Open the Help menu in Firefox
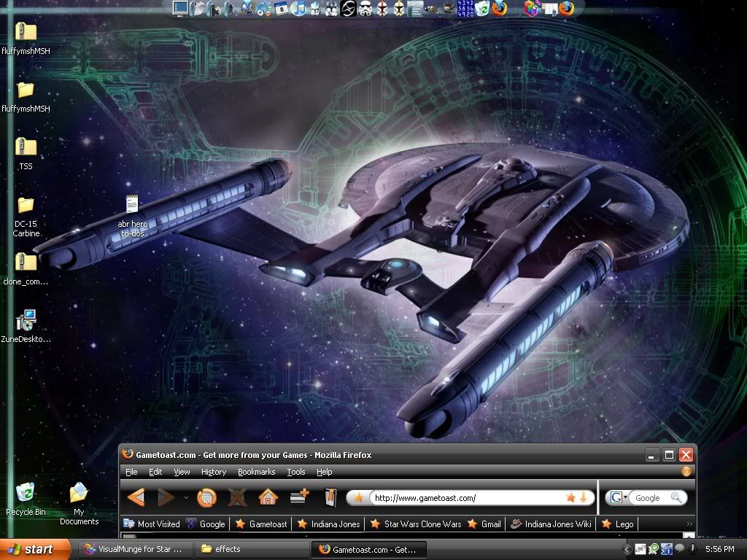 point(325,472)
